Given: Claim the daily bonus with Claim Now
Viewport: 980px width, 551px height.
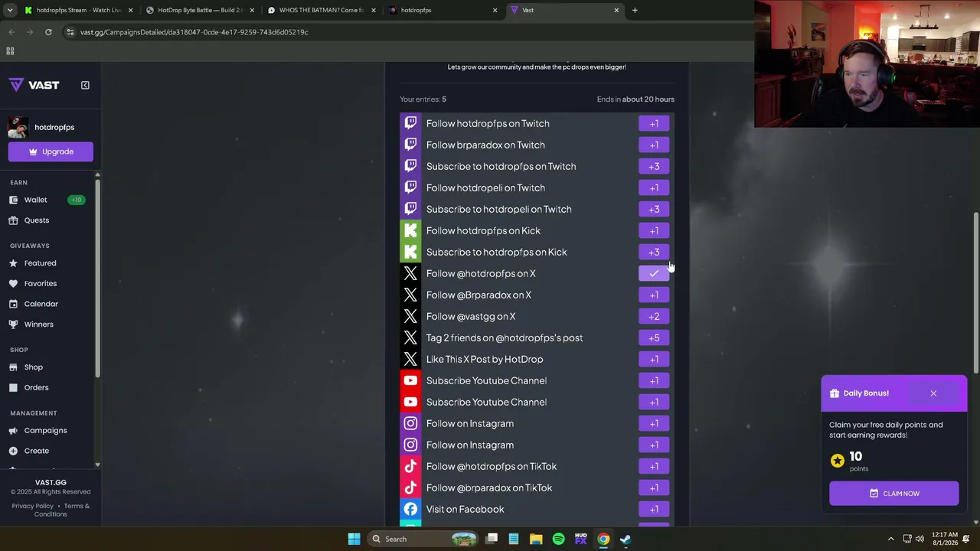Looking at the screenshot, I should click(x=893, y=494).
